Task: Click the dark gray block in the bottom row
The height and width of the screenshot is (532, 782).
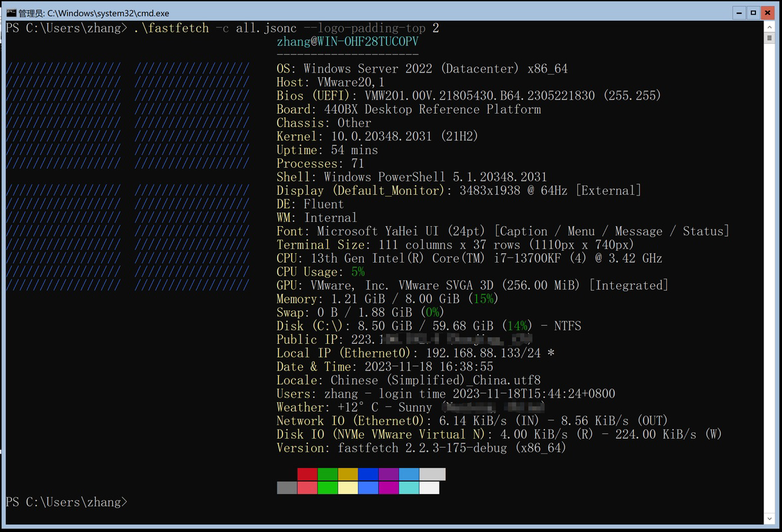Action: (x=287, y=487)
